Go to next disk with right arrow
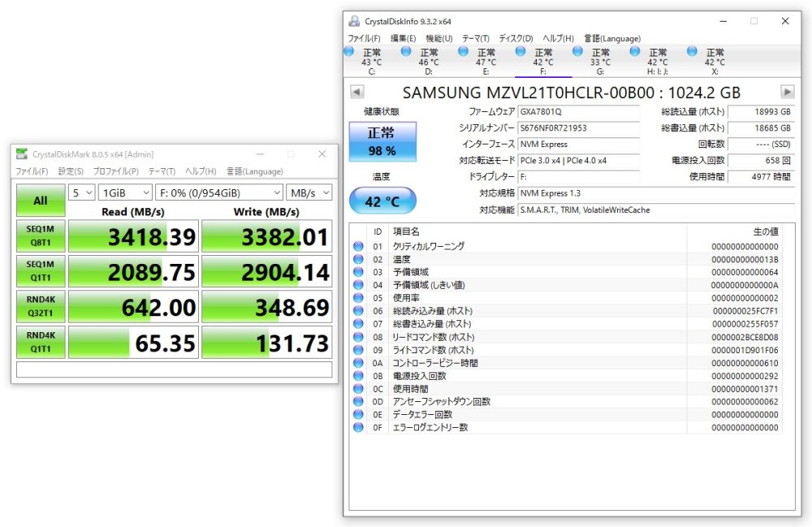Image resolution: width=812 pixels, height=527 pixels. coord(787,92)
